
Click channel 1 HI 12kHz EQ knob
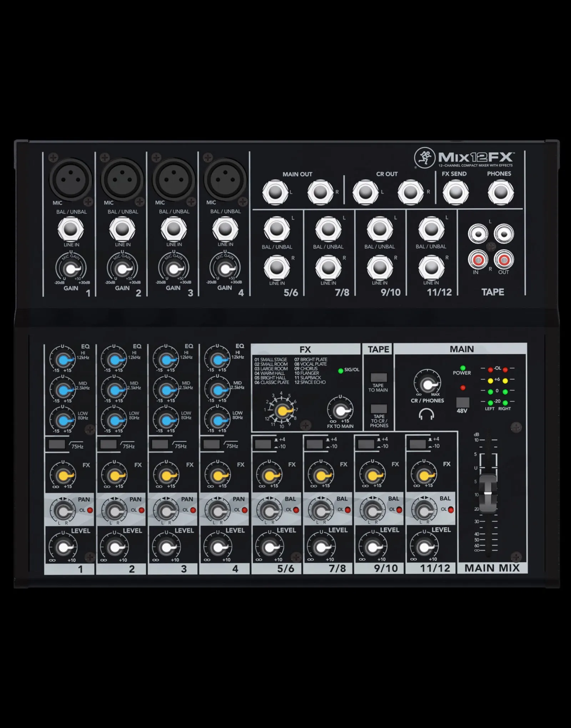pyautogui.click(x=62, y=360)
